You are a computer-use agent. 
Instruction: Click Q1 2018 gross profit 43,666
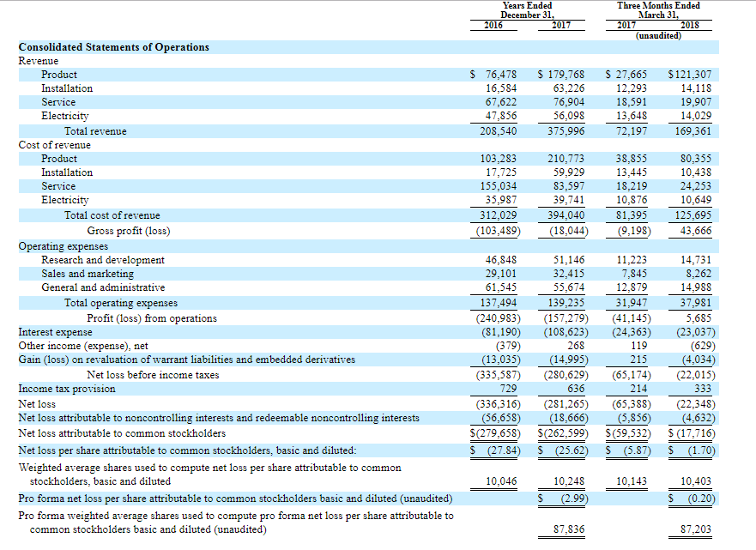tap(696, 231)
